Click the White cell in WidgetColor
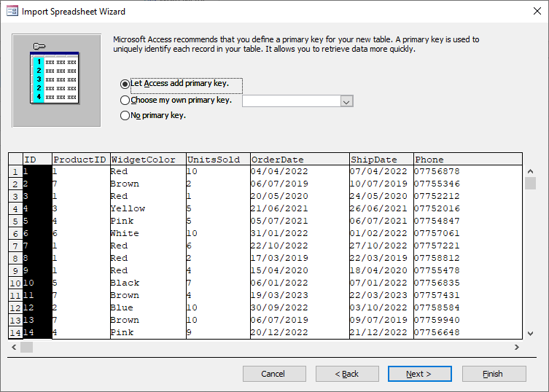Viewport: 549px width, 392px height. tap(148, 233)
